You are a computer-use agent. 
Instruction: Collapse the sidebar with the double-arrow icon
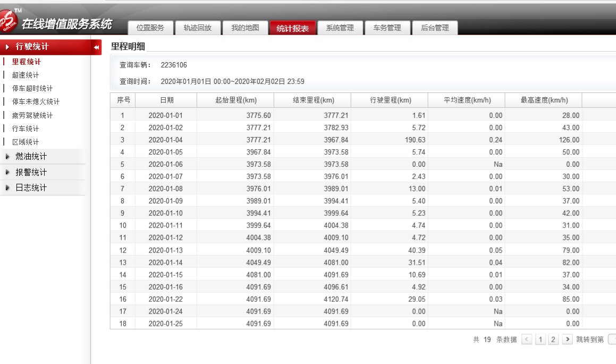point(97,47)
